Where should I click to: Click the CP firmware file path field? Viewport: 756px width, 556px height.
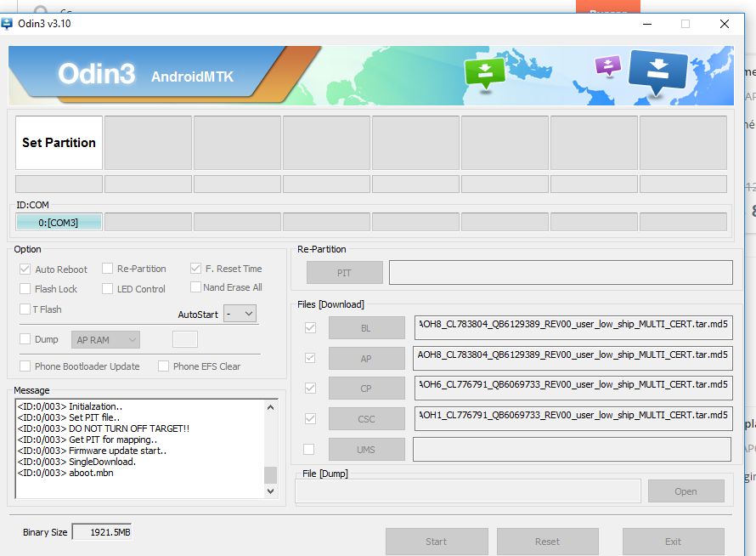[x=573, y=389]
